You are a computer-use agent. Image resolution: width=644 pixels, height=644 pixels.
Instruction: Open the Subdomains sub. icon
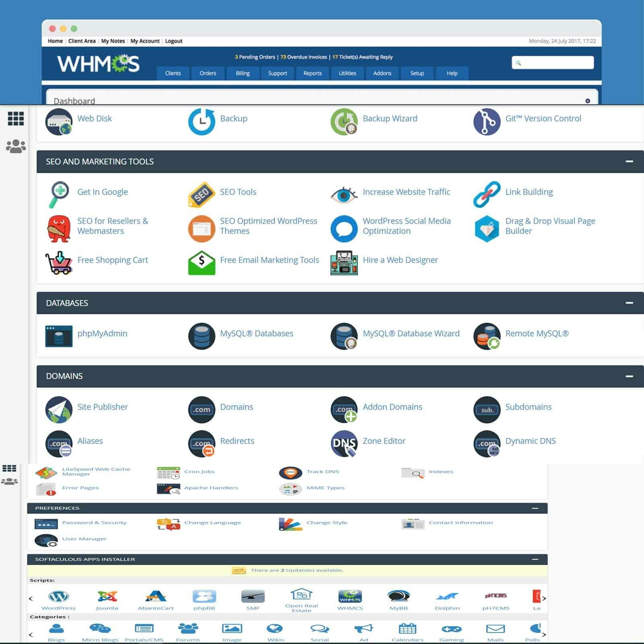tap(487, 410)
